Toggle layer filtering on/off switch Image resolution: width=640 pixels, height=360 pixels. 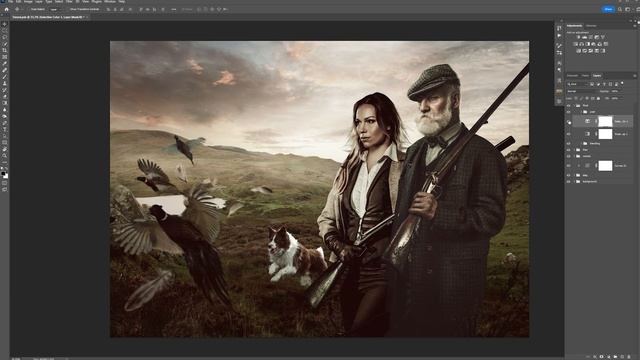coord(622,83)
